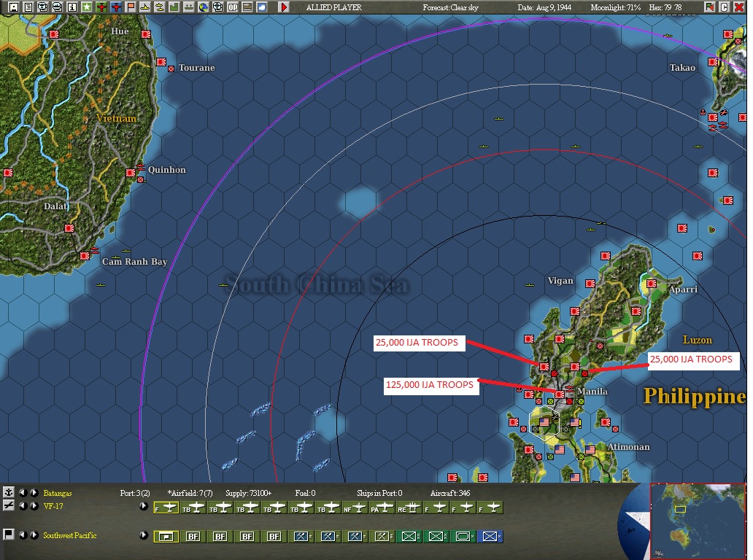The height and width of the screenshot is (560, 753).
Task: Click the Japanese base marker beside Tourane
Action: click(x=161, y=62)
